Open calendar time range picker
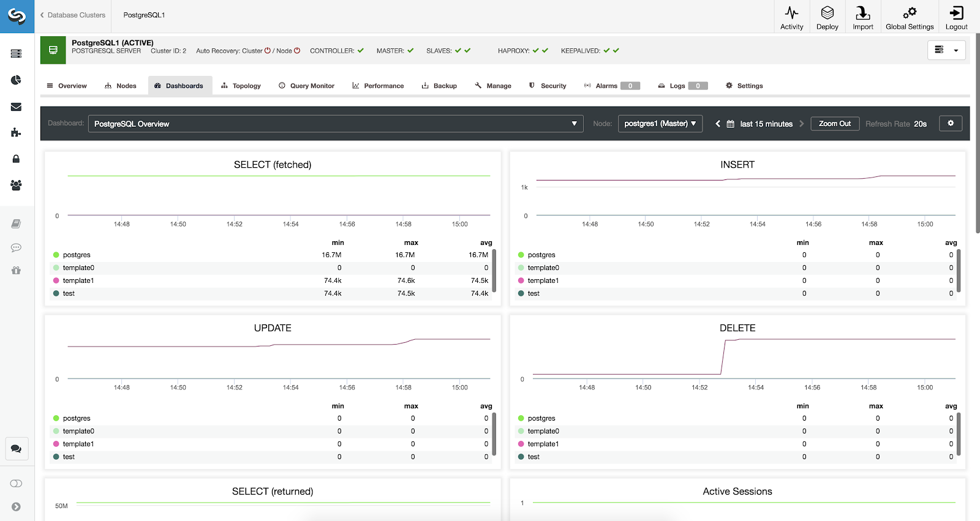This screenshot has height=521, width=980. pos(730,124)
